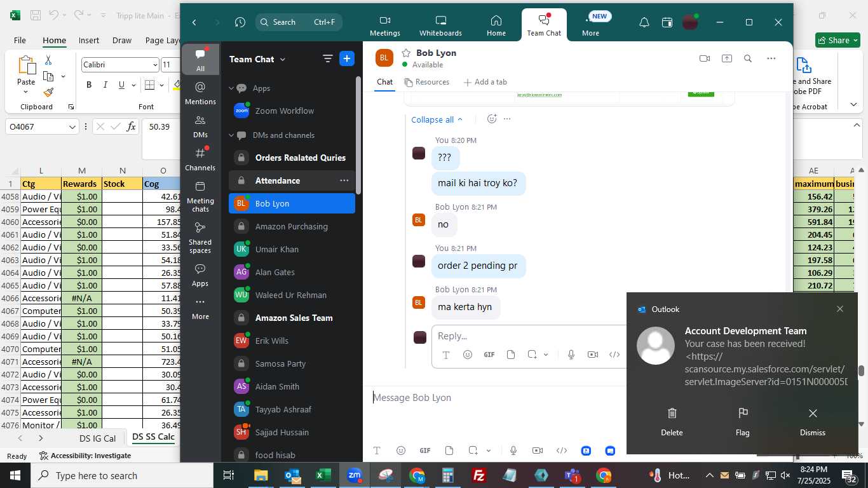The image size is (868, 488).
Task: Collapse all thread replies
Action: (437, 119)
